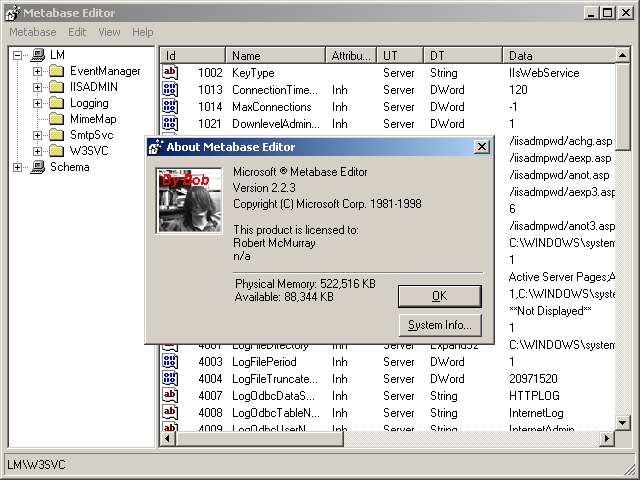Click the System Info button
The width and height of the screenshot is (640, 480).
(x=440, y=325)
